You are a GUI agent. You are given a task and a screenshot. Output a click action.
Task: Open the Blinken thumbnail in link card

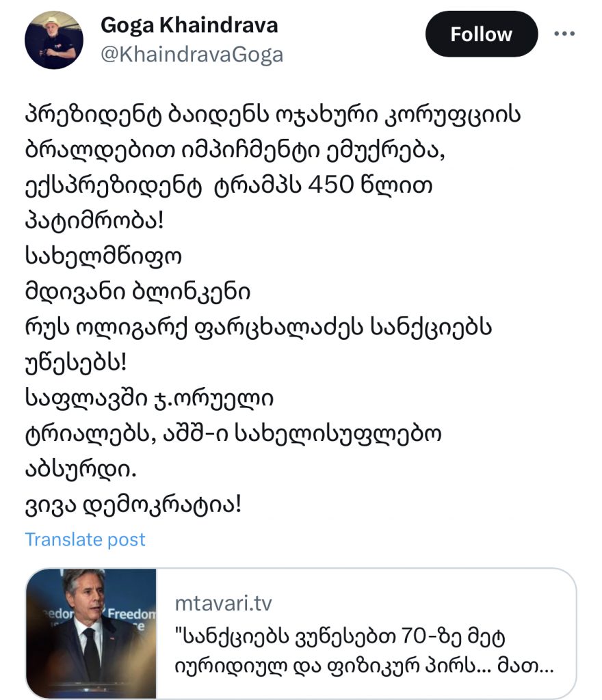(x=91, y=633)
